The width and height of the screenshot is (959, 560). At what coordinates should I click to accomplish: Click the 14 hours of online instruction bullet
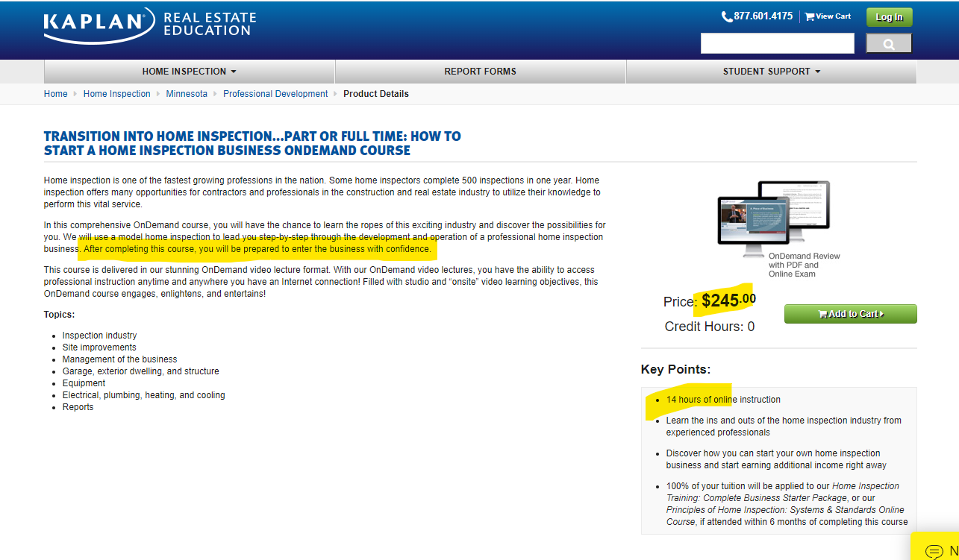tap(723, 400)
